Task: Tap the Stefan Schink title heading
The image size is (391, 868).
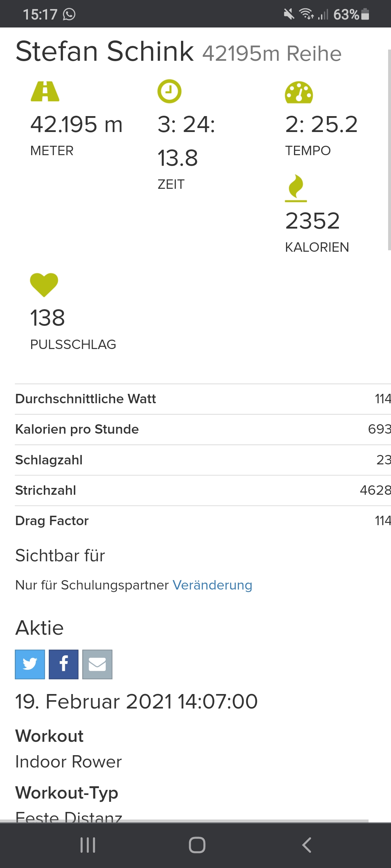Action: pos(105,52)
